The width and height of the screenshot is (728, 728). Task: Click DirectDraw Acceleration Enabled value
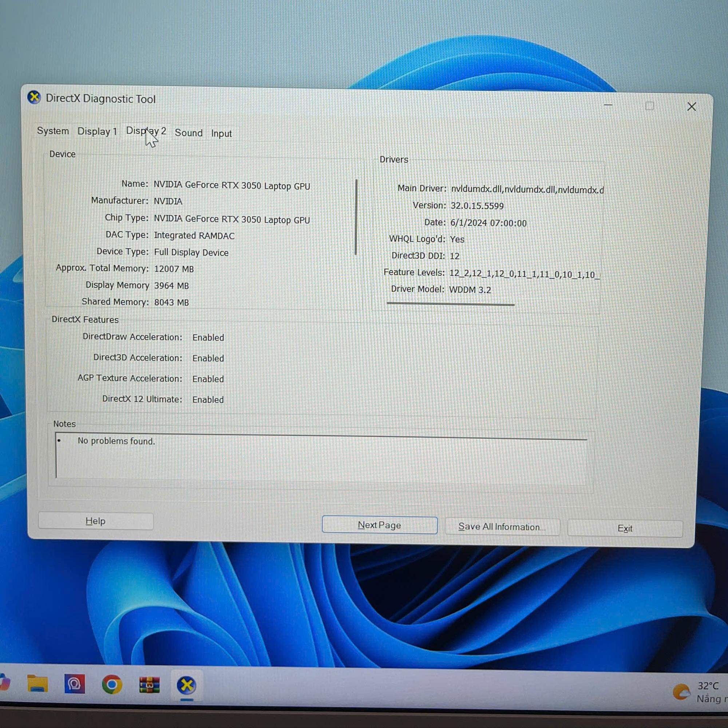click(x=208, y=338)
